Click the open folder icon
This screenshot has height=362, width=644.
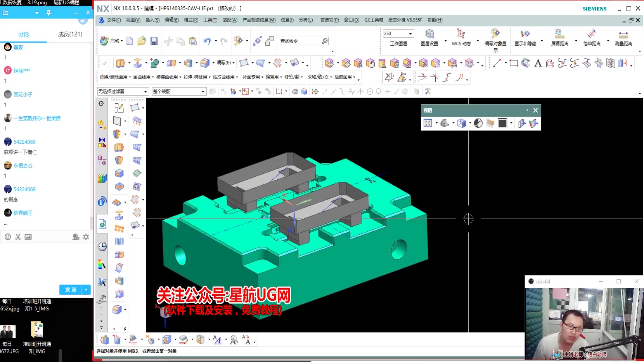[142, 41]
